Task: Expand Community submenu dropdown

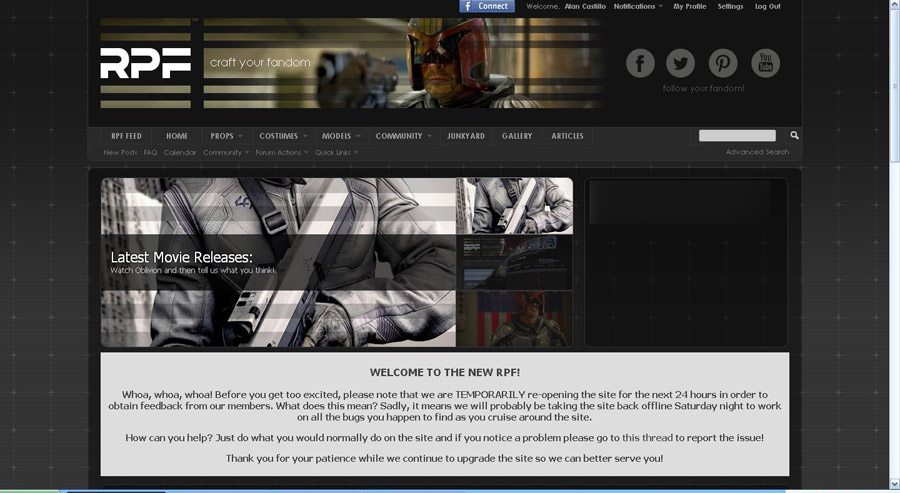Action: click(226, 153)
